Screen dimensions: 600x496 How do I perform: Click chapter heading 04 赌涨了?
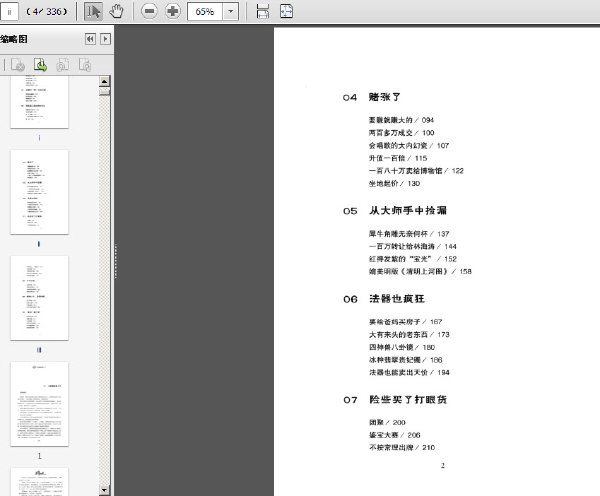pos(372,97)
